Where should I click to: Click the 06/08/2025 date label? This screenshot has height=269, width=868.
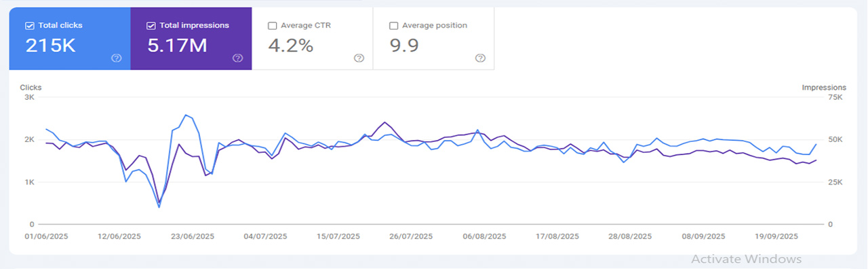(x=484, y=237)
